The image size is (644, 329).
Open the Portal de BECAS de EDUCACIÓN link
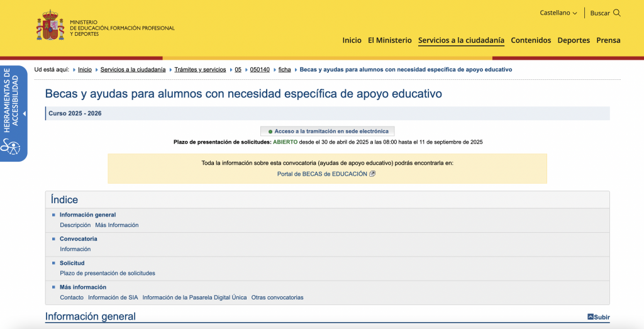[322, 174]
